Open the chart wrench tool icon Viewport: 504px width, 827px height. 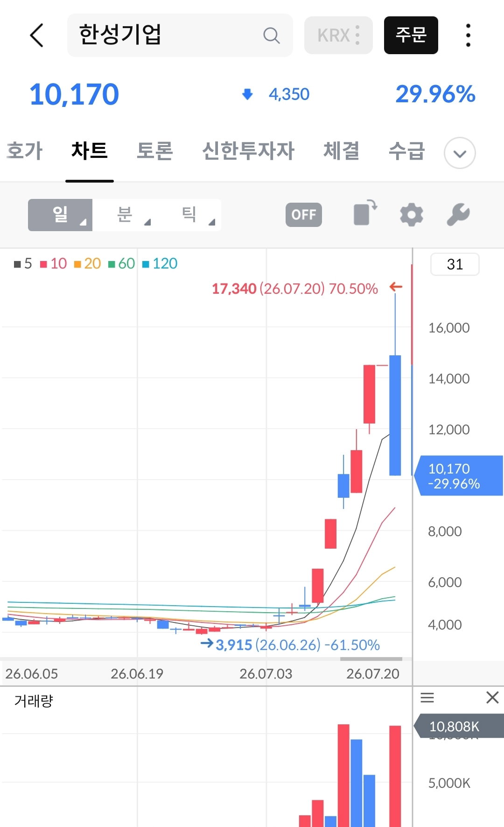click(458, 215)
